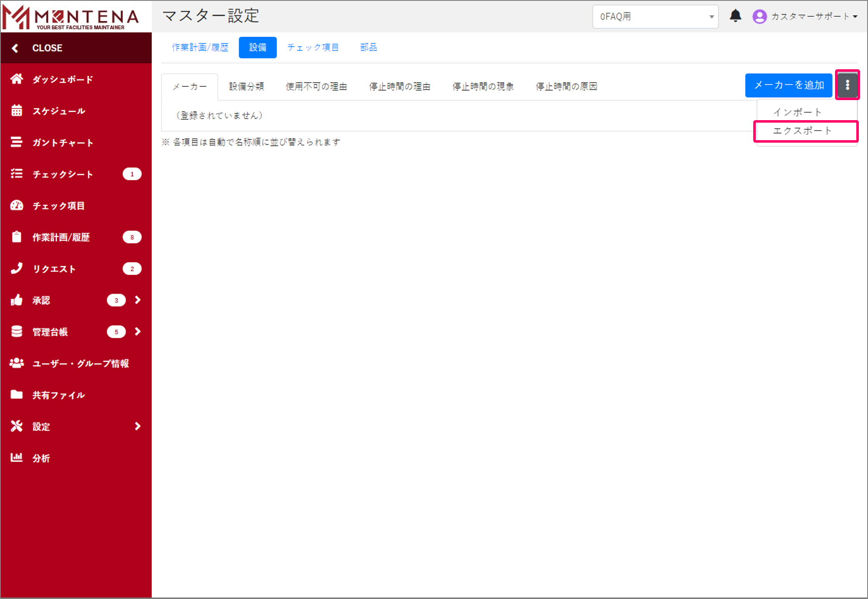Open ガントチャート from the sidebar icon

17,142
